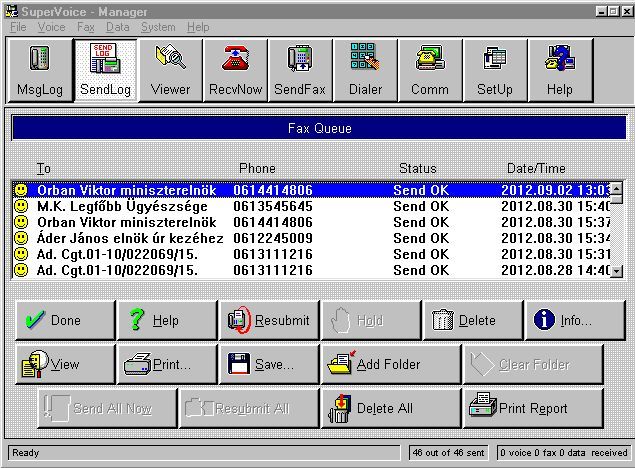Click the Delete All button
Screen dimensions: 635x468
[391, 408]
